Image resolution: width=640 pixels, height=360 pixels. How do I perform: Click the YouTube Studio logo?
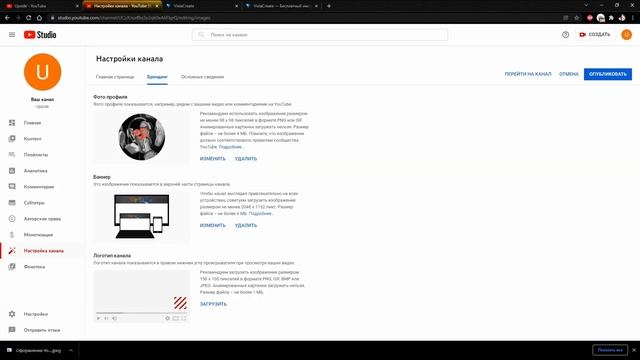tap(40, 35)
